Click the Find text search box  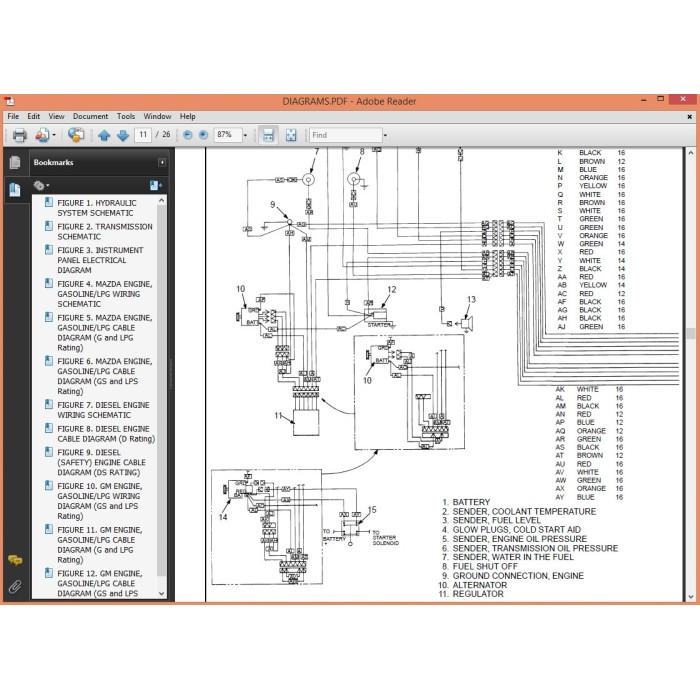[x=346, y=135]
